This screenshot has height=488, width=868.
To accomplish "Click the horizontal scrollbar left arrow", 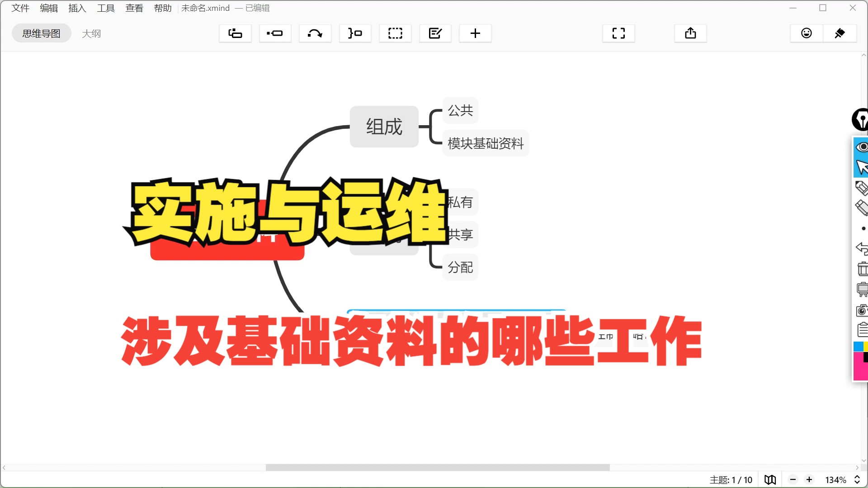I will (x=4, y=468).
